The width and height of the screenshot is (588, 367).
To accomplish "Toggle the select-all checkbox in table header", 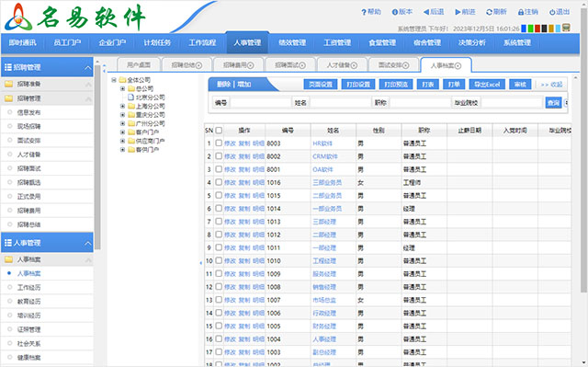I will 219,131.
